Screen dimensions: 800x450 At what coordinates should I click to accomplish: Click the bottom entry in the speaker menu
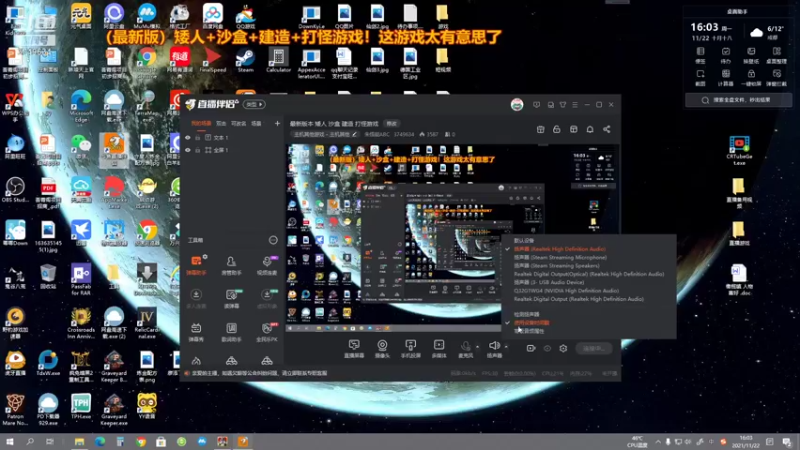coord(529,331)
